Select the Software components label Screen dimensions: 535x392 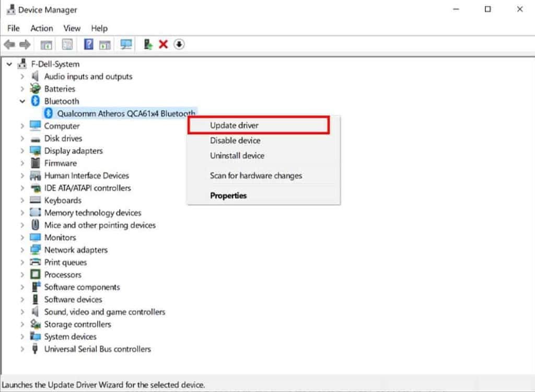[x=82, y=287]
